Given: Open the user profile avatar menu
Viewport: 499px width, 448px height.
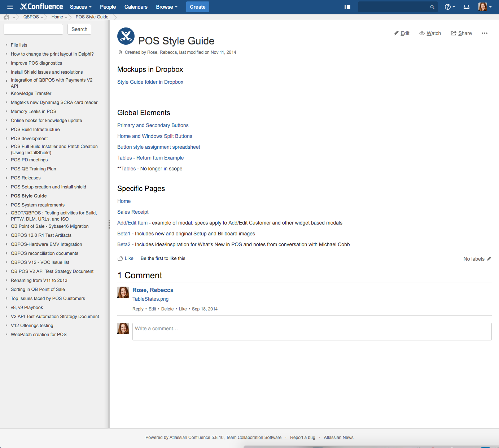Looking at the screenshot, I should click(x=485, y=7).
